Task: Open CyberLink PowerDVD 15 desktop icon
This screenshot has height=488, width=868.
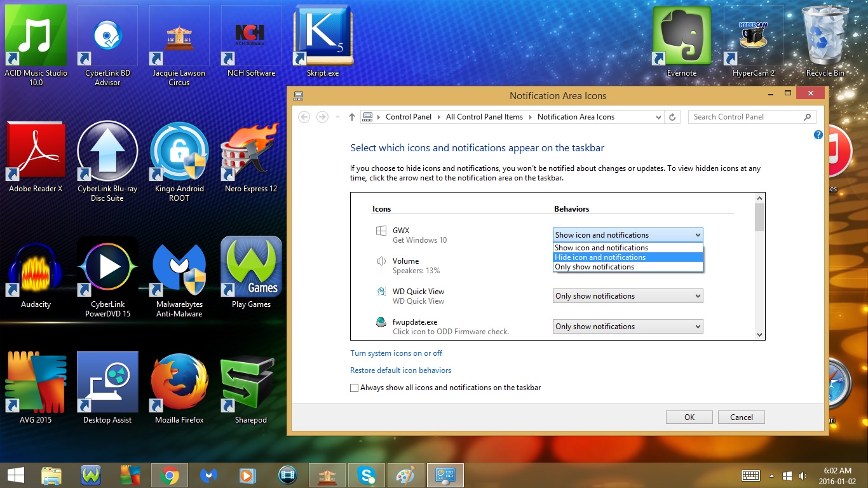Action: click(x=107, y=277)
